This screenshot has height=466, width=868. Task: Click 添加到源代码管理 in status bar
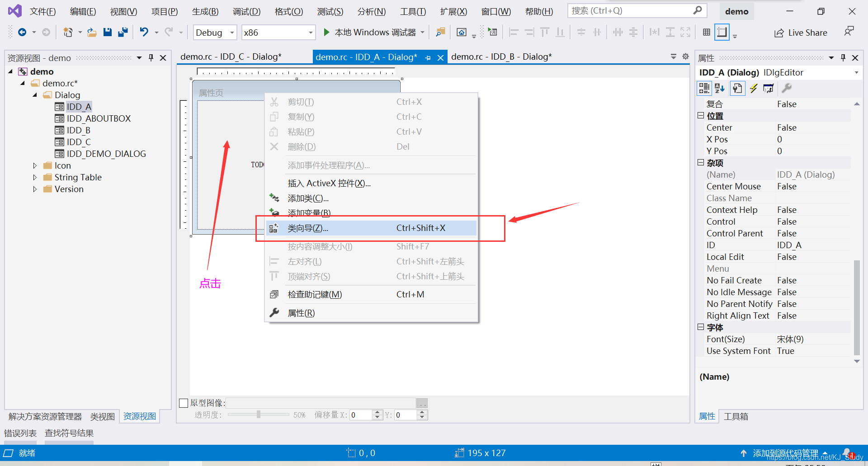point(785,453)
